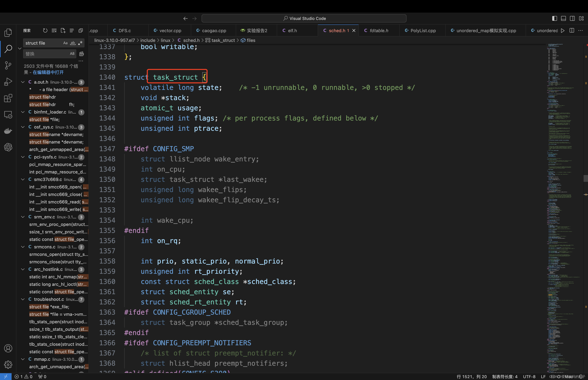Open Run and Debug view
The width and height of the screenshot is (588, 380).
pyautogui.click(x=8, y=82)
